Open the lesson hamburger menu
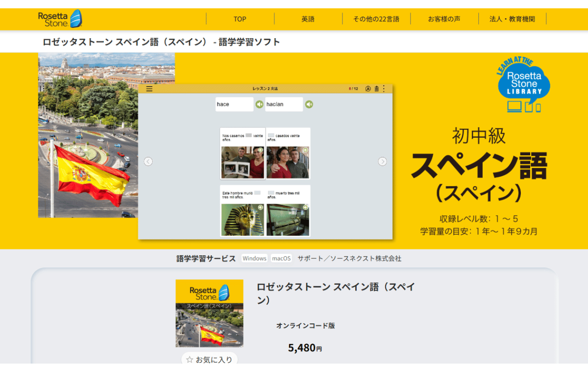 pyautogui.click(x=149, y=89)
